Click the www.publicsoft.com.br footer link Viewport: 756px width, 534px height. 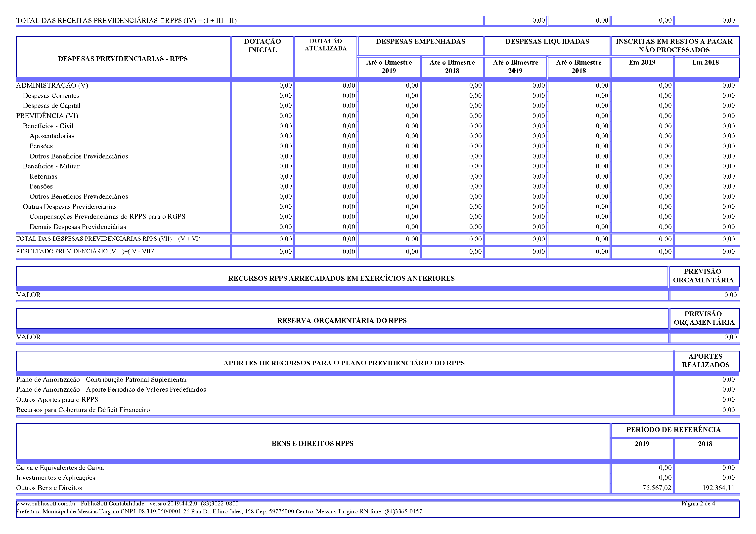[46, 503]
